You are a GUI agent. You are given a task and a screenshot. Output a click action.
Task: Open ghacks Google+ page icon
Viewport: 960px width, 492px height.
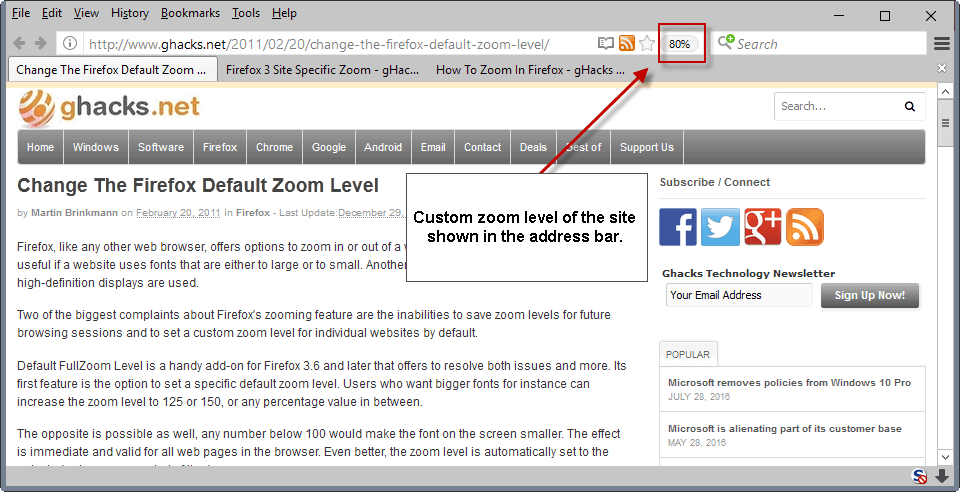point(763,227)
